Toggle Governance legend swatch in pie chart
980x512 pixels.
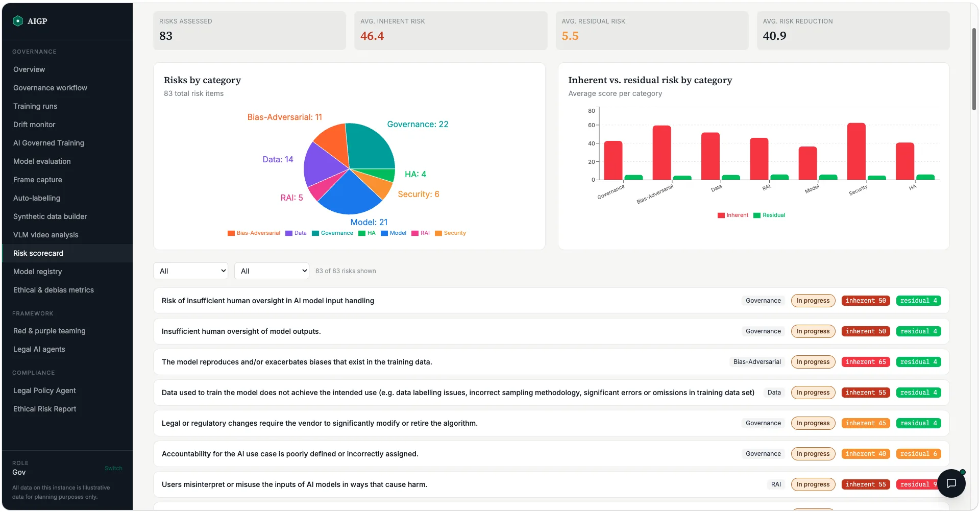click(x=315, y=233)
